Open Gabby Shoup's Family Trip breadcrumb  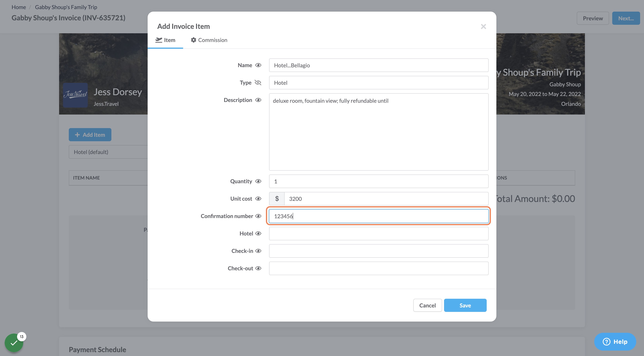[66, 7]
